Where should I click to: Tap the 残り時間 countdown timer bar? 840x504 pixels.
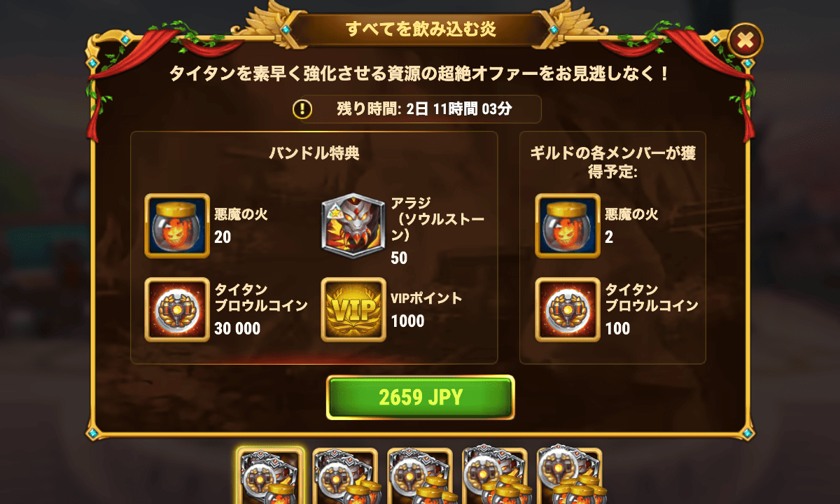coord(416,109)
